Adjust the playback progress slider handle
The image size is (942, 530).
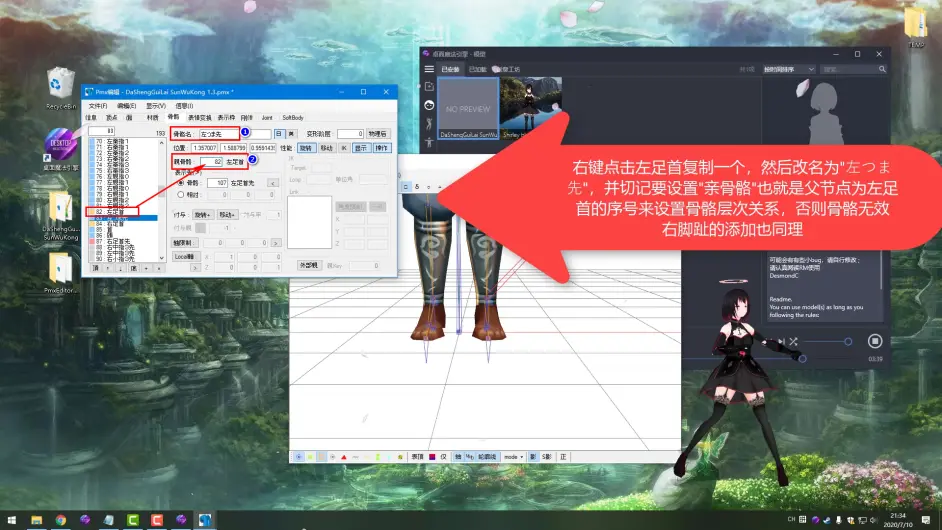[802, 359]
